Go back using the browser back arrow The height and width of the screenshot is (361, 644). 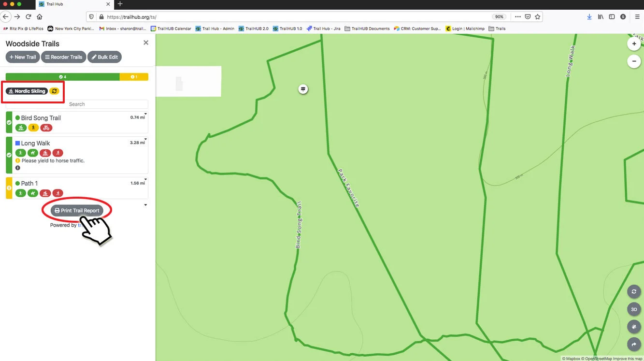click(5, 16)
